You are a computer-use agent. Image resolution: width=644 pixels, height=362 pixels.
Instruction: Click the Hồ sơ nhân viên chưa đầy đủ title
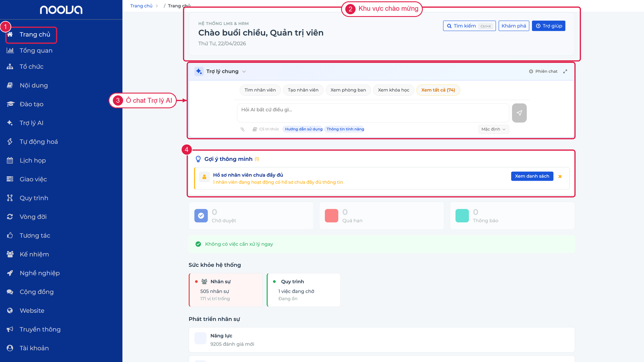coord(248,175)
